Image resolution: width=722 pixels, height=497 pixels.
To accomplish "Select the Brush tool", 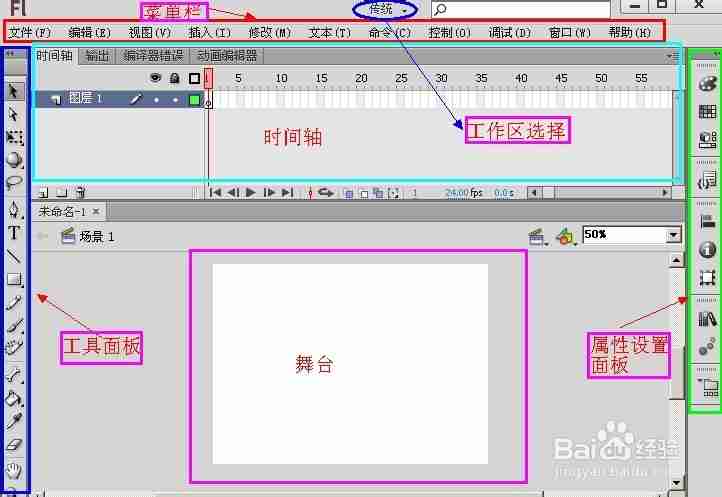I will click(14, 325).
